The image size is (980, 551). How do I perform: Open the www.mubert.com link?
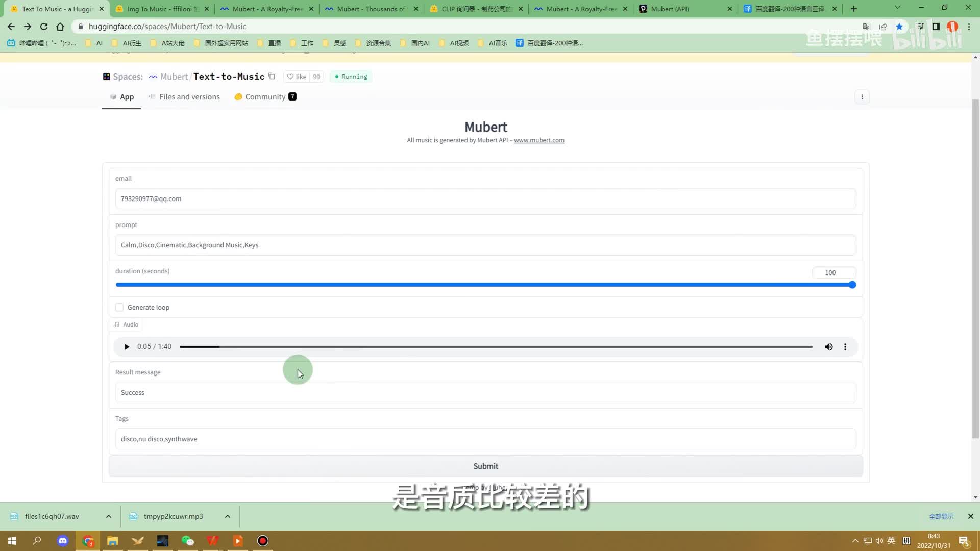(539, 140)
